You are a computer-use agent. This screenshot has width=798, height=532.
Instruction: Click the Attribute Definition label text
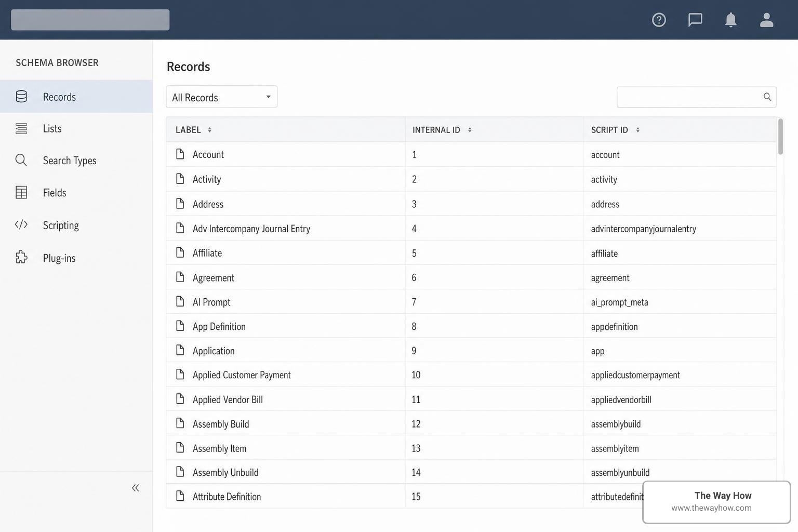227,497
